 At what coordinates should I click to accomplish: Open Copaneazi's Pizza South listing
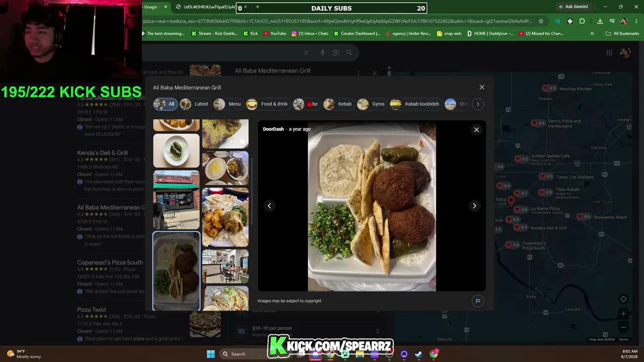(110, 262)
